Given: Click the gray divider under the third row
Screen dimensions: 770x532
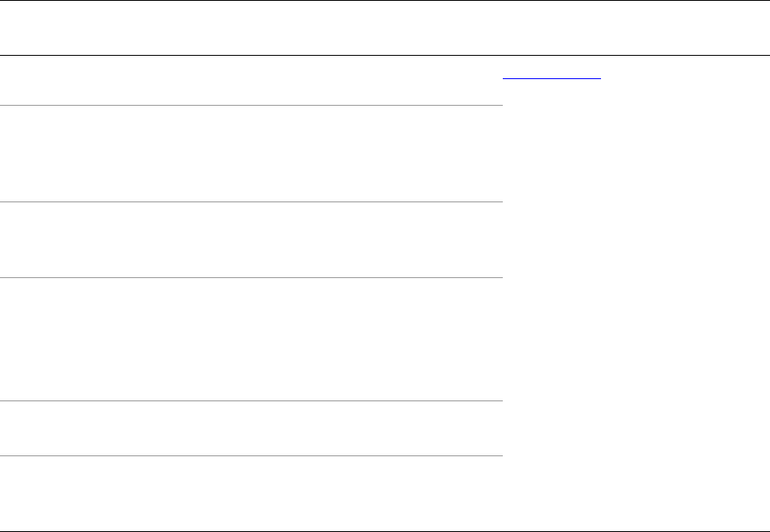Looking at the screenshot, I should coord(250,277).
